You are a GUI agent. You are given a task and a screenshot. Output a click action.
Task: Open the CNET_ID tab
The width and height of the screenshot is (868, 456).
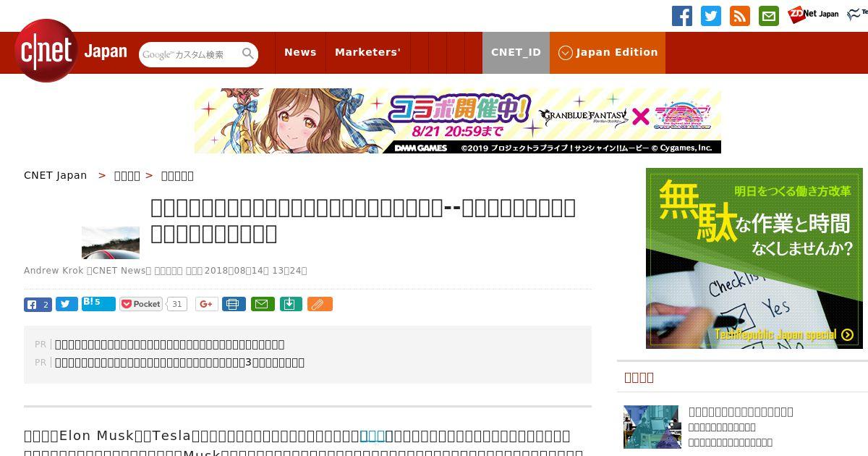(x=516, y=52)
